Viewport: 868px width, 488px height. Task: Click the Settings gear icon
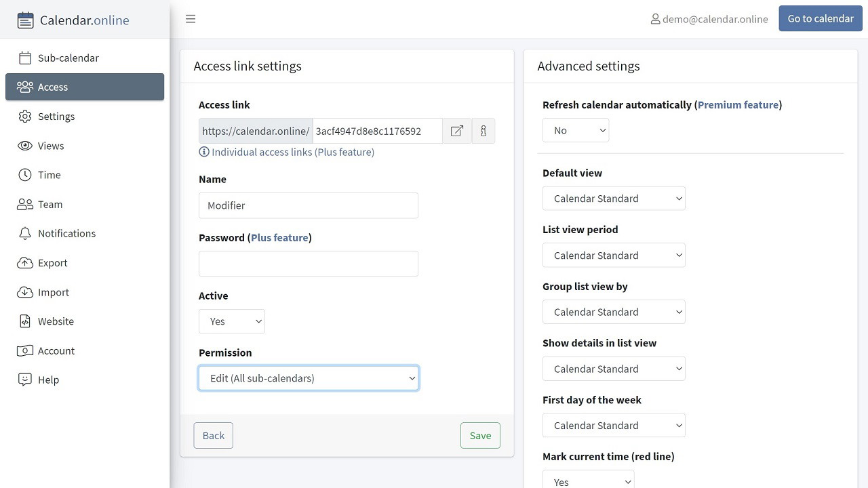tap(25, 117)
